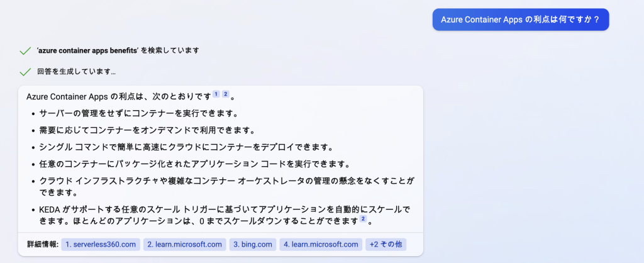
Task: Click the bullet starting with 需要に応じて
Action: [x=147, y=130]
